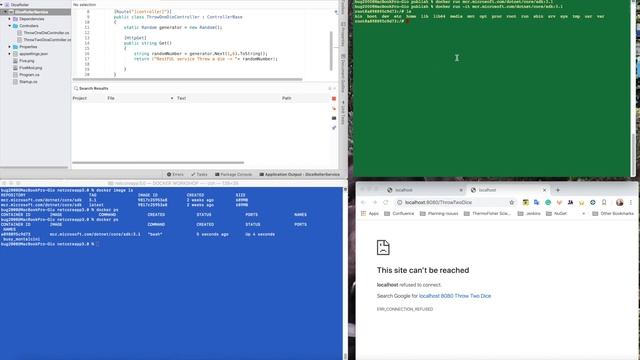Expand the Dependencies node
Viewport: 640px width, 360px height.
tap(10, 19)
